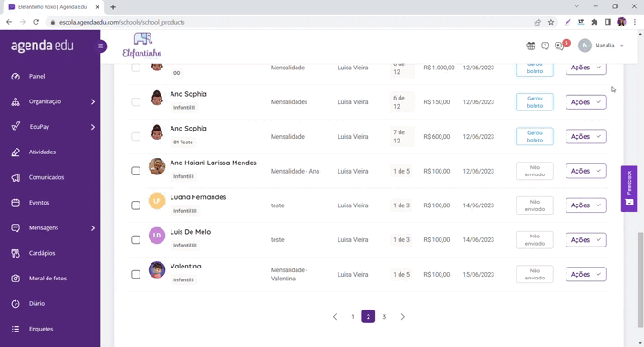Open the Natalia user account dropdown
644x347 pixels.
point(602,46)
